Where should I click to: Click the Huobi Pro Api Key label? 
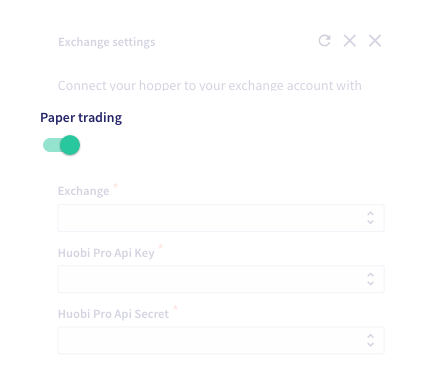106,253
